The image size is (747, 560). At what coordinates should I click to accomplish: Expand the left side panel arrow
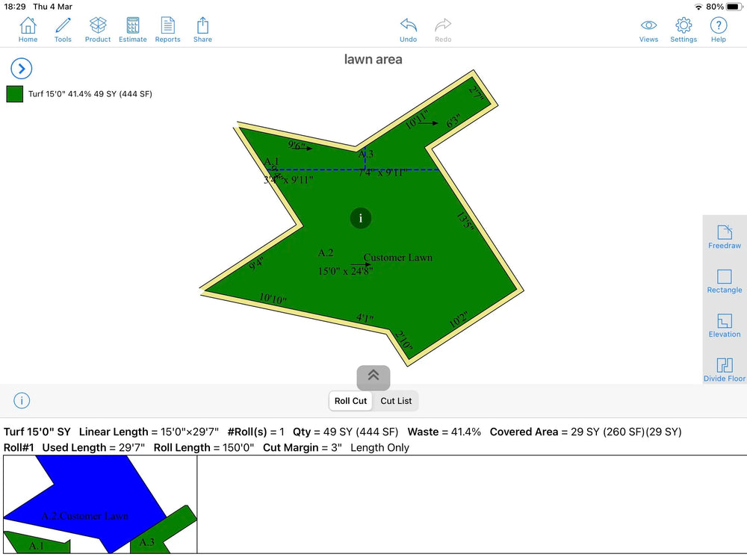[x=21, y=69]
